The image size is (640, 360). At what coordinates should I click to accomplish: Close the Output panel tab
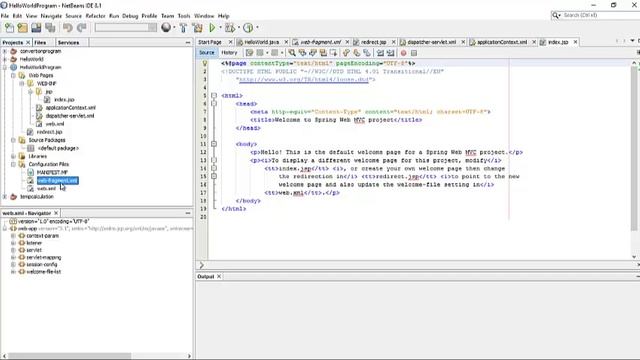click(219, 276)
